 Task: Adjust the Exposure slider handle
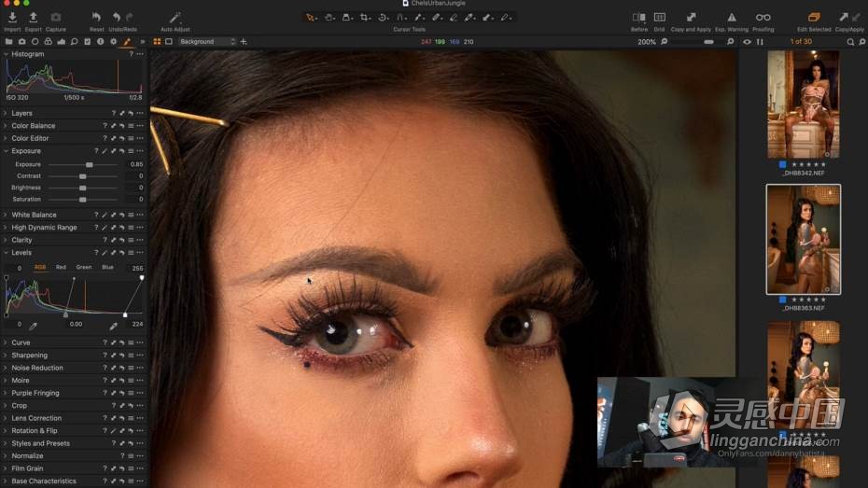click(x=89, y=165)
